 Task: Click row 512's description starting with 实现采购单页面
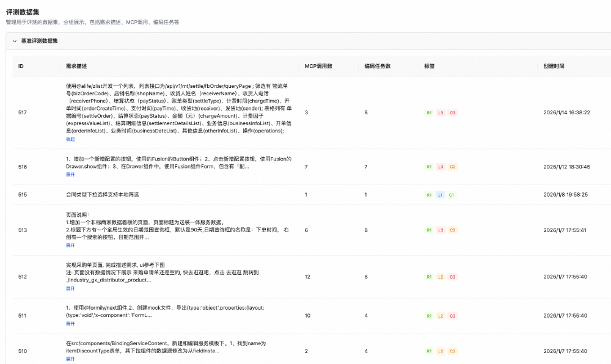point(162,272)
